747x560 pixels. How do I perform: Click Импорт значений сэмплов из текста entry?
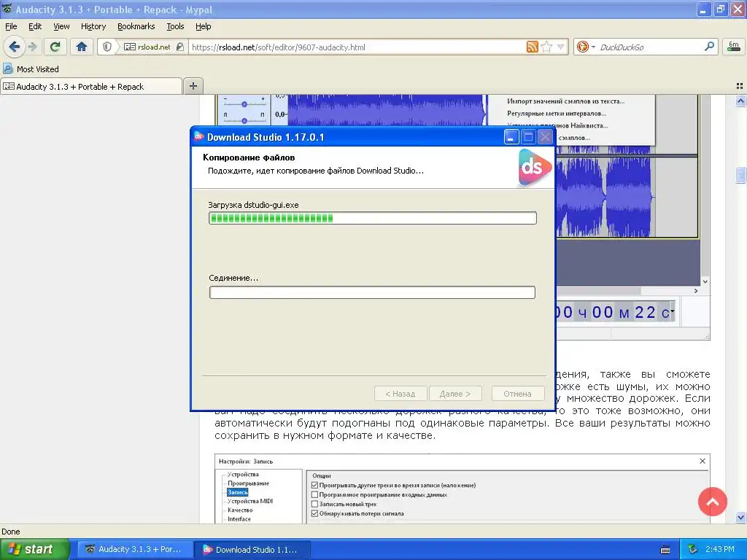tap(565, 101)
